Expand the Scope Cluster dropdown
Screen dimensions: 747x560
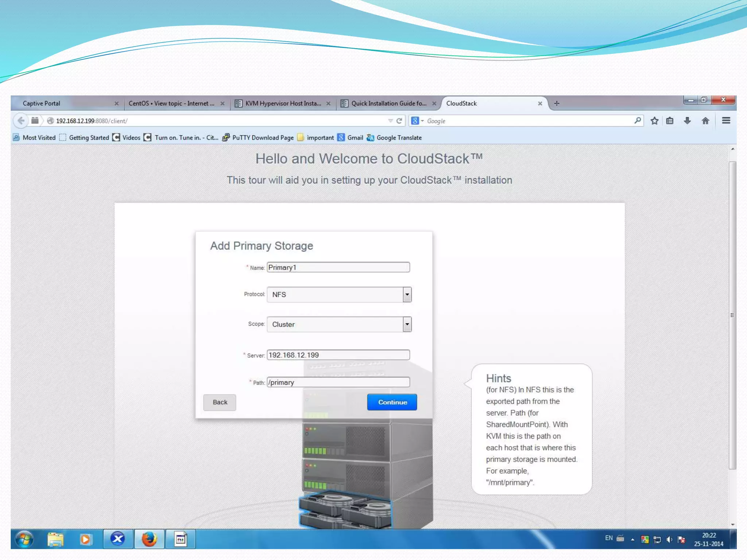coord(407,324)
